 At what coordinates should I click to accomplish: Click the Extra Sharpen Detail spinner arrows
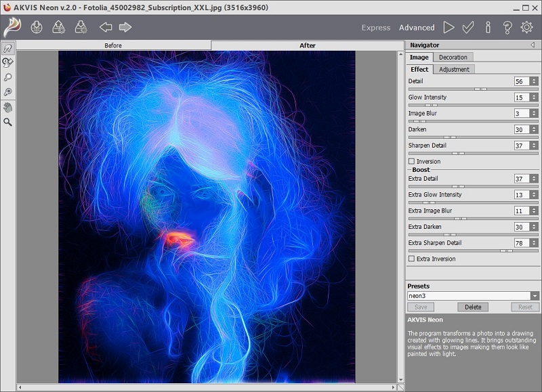pyautogui.click(x=534, y=243)
